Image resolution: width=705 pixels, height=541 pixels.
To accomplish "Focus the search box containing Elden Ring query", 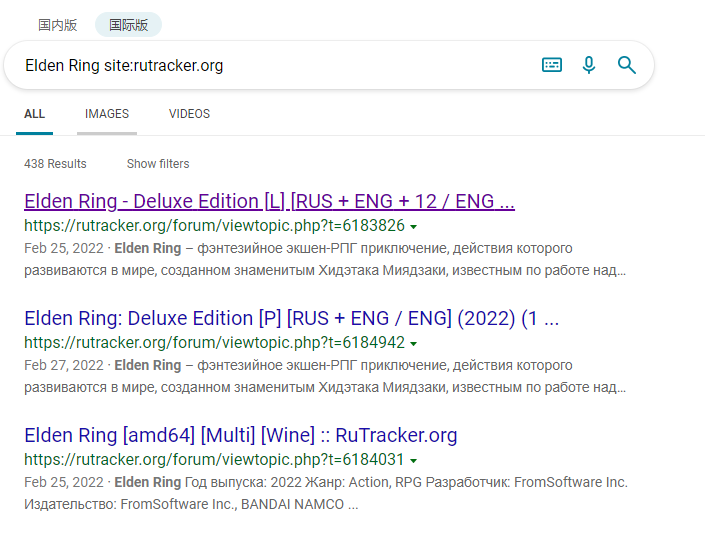I will (x=270, y=66).
